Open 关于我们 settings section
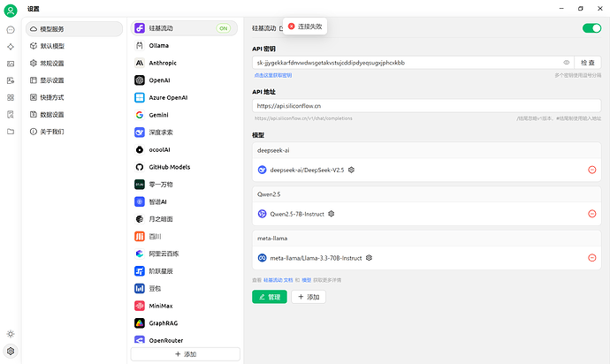Image resolution: width=610 pixels, height=364 pixels. [x=74, y=132]
